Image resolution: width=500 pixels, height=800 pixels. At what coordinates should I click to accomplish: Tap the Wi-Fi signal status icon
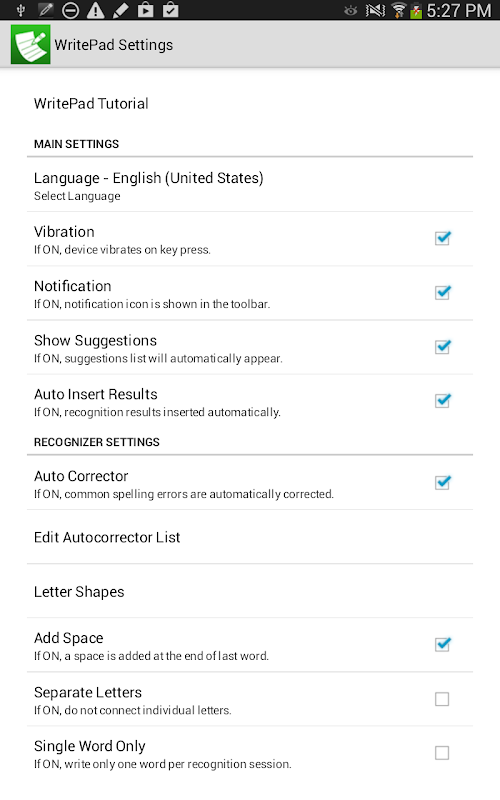398,10
